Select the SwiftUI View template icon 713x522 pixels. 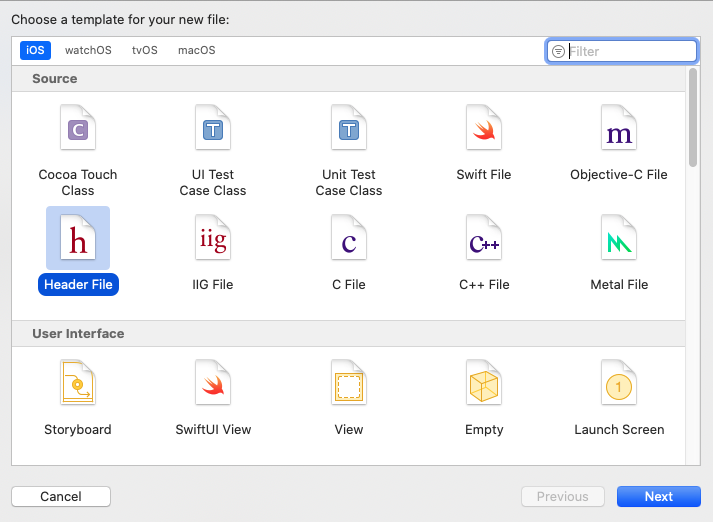[x=213, y=382]
